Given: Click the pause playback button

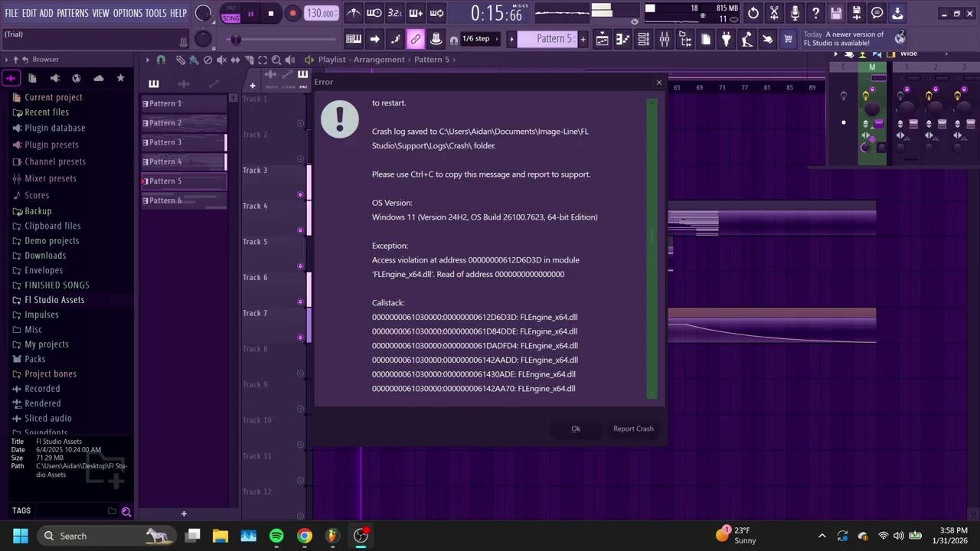Looking at the screenshot, I should [x=250, y=14].
